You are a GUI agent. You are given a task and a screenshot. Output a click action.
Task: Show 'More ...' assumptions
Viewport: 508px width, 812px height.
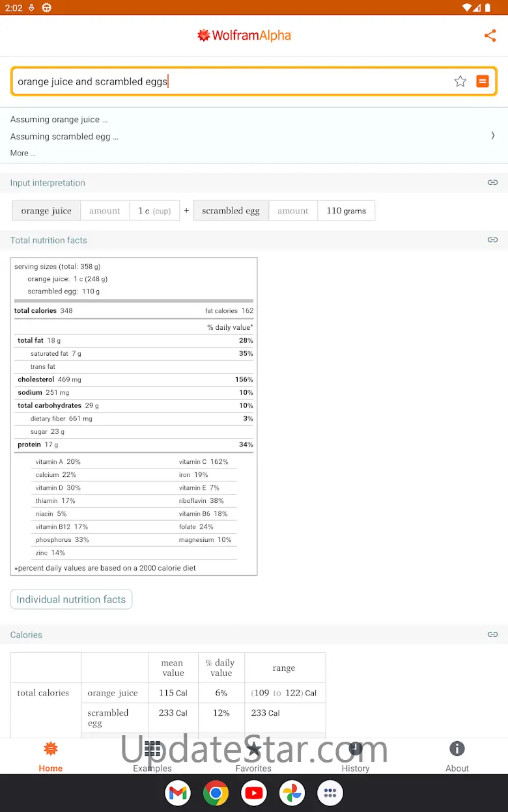coord(23,154)
